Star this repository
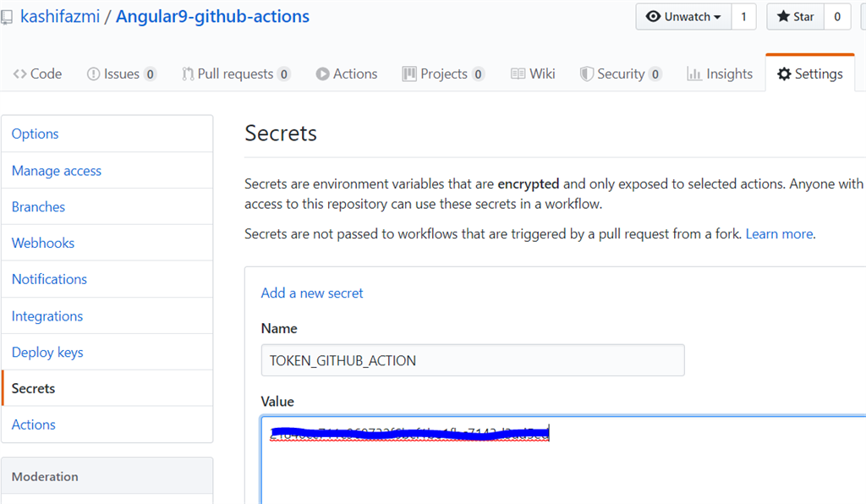 click(x=795, y=17)
